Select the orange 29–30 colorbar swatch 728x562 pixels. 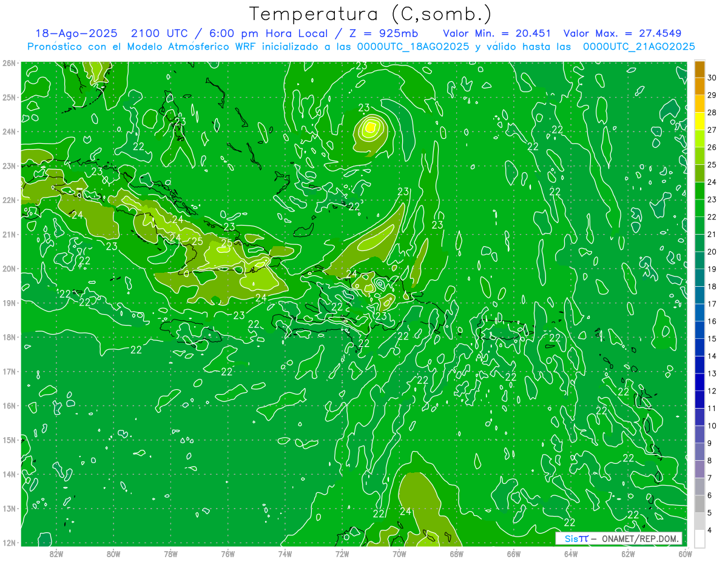click(x=699, y=86)
